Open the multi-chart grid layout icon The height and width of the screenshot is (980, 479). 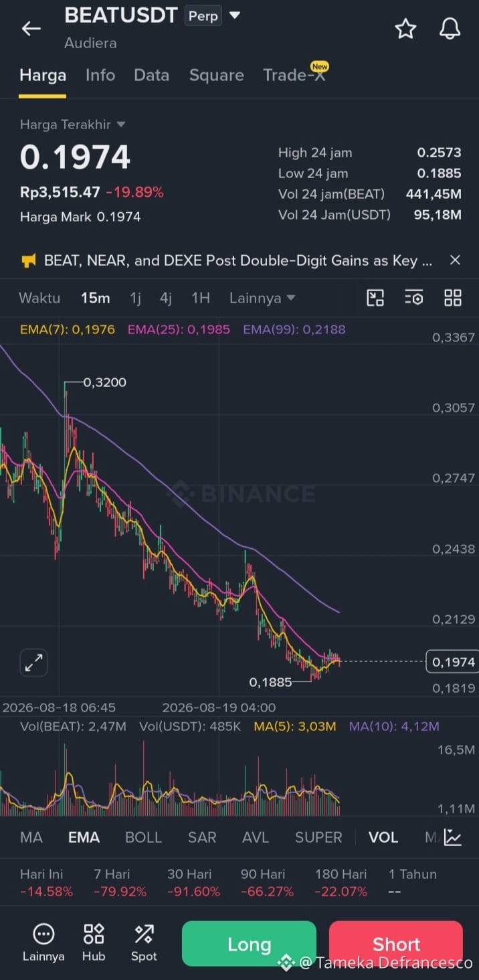(x=453, y=298)
